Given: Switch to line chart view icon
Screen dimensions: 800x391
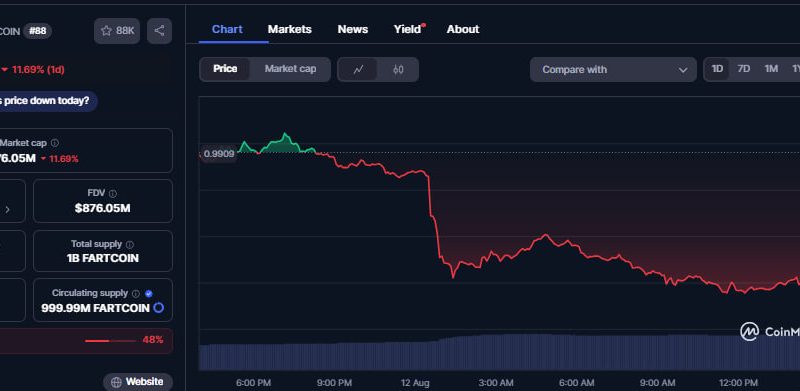Looking at the screenshot, I should pos(358,69).
